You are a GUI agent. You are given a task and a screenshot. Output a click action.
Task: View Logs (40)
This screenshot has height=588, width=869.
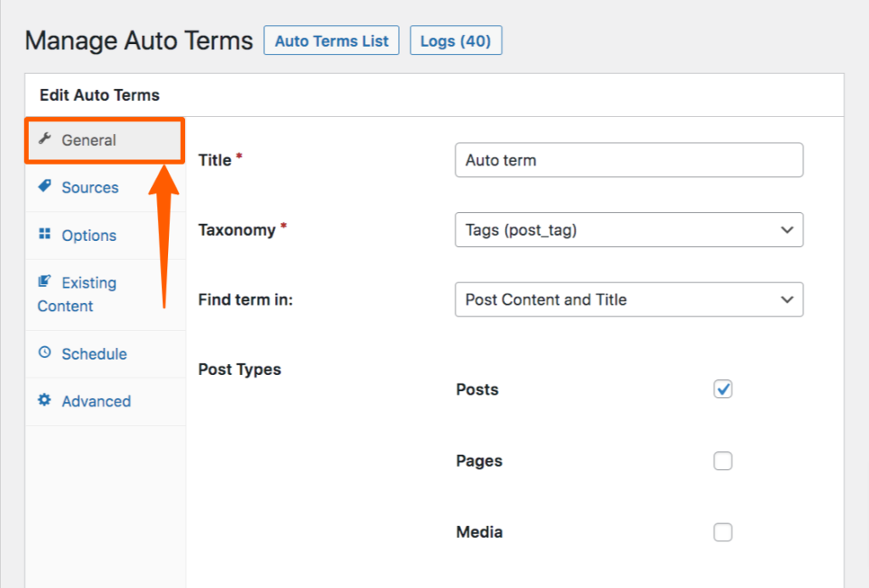coord(456,41)
